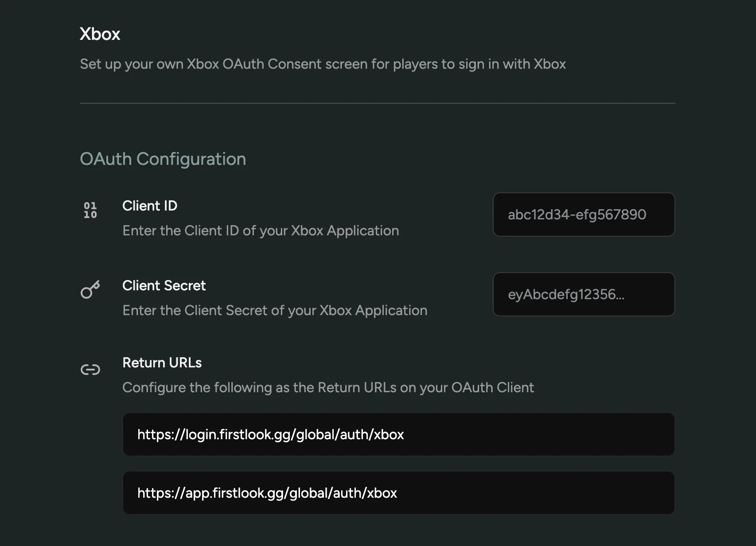This screenshot has height=546, width=756.
Task: Click the Client ID input showing abc12d34-efg567890
Action: (x=583, y=214)
